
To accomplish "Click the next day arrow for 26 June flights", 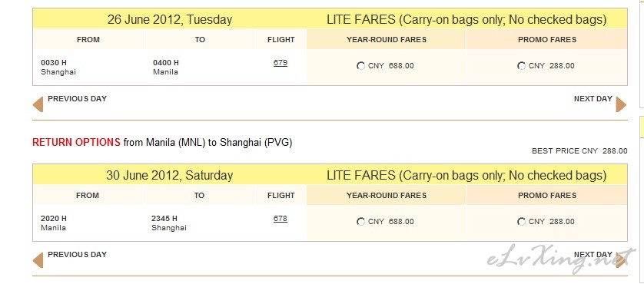I will coord(621,104).
